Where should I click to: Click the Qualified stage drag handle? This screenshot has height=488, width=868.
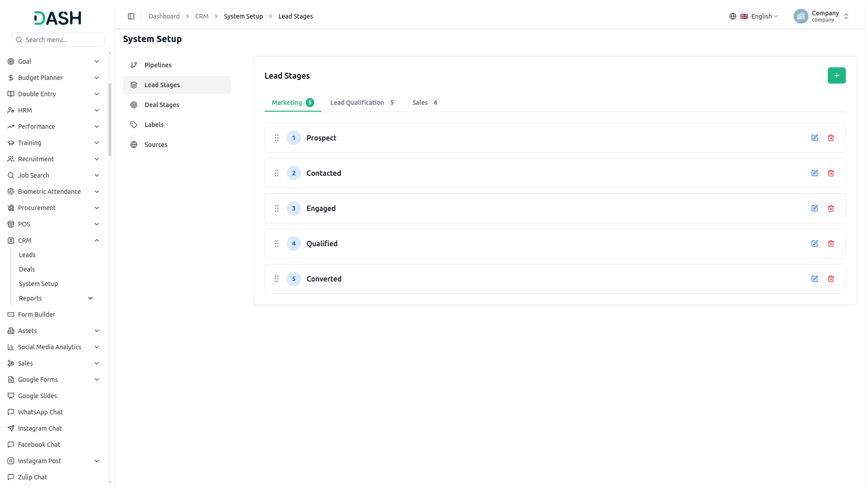(x=277, y=244)
